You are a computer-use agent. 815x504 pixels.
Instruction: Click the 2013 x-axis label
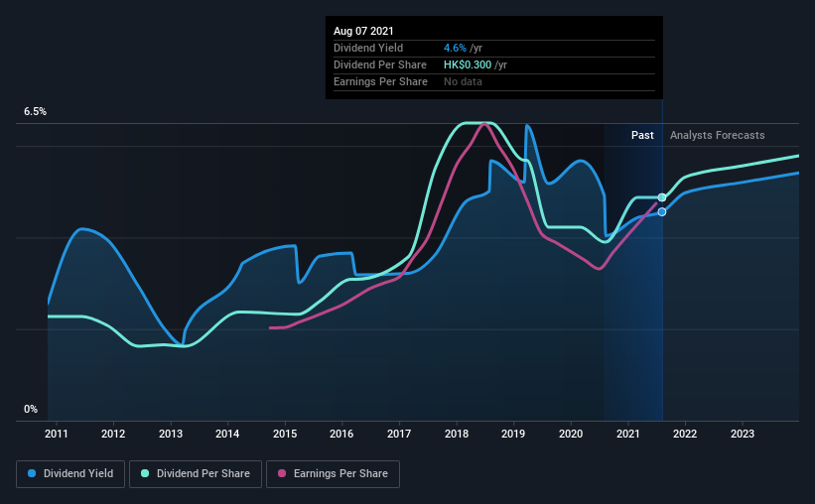[171, 434]
